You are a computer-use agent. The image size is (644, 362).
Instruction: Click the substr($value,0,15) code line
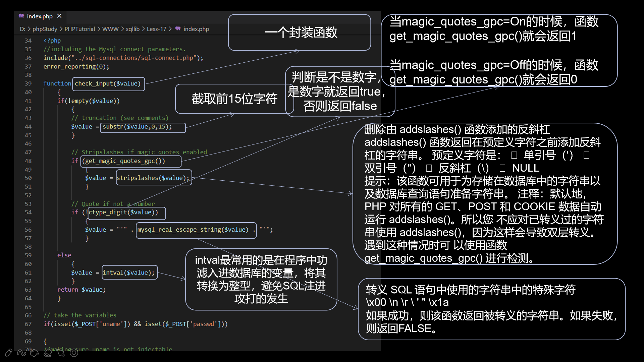pos(137,127)
